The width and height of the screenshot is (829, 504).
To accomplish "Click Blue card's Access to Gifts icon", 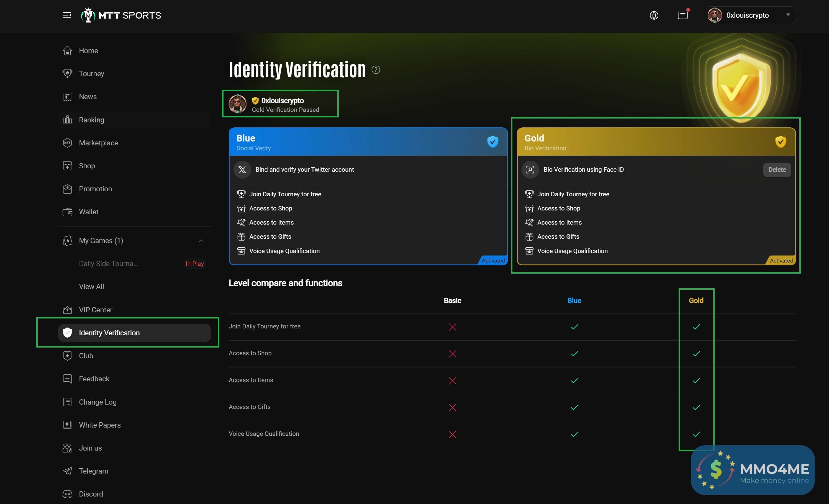I will (241, 236).
